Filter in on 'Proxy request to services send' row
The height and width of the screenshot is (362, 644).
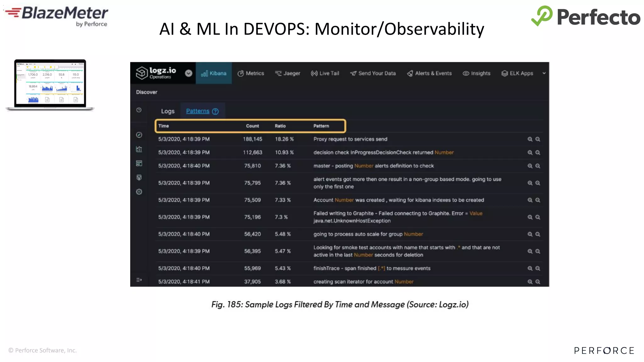point(530,139)
